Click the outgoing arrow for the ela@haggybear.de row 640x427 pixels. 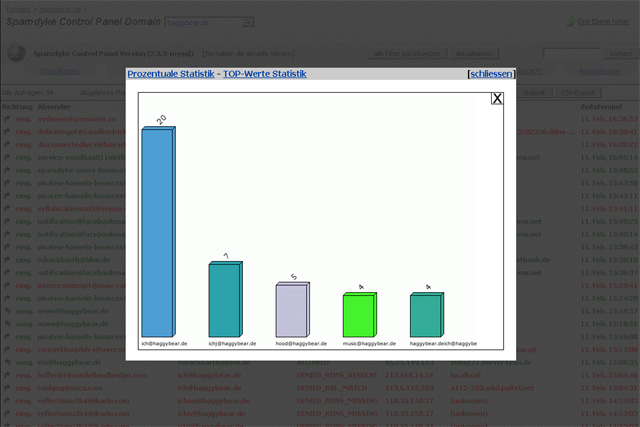point(7,362)
